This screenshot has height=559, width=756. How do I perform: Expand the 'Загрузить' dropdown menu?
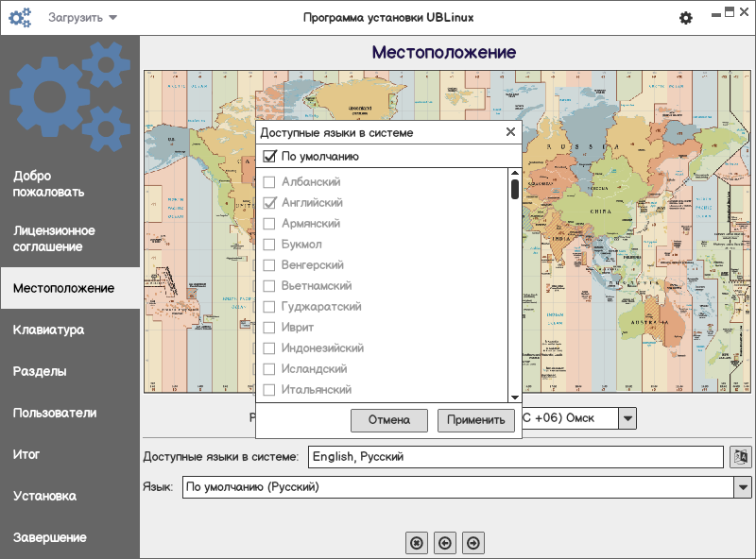[83, 18]
